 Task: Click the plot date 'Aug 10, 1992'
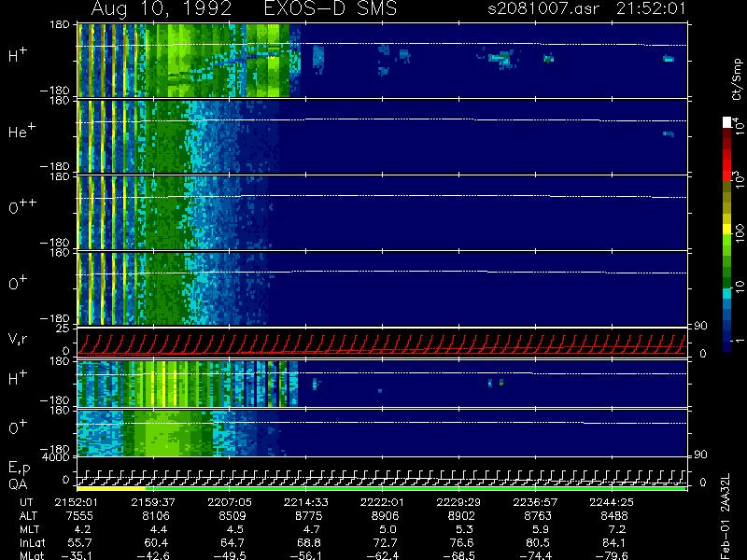[x=162, y=9]
